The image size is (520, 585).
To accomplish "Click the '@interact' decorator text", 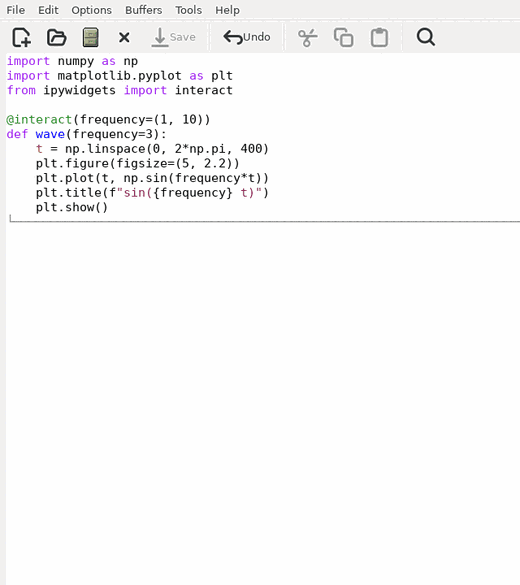I will click(x=39, y=120).
